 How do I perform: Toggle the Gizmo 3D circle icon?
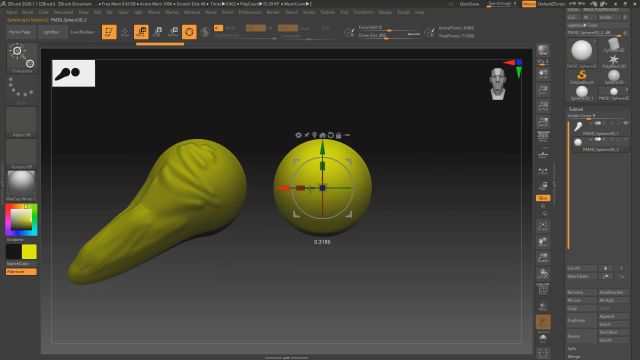pos(189,32)
